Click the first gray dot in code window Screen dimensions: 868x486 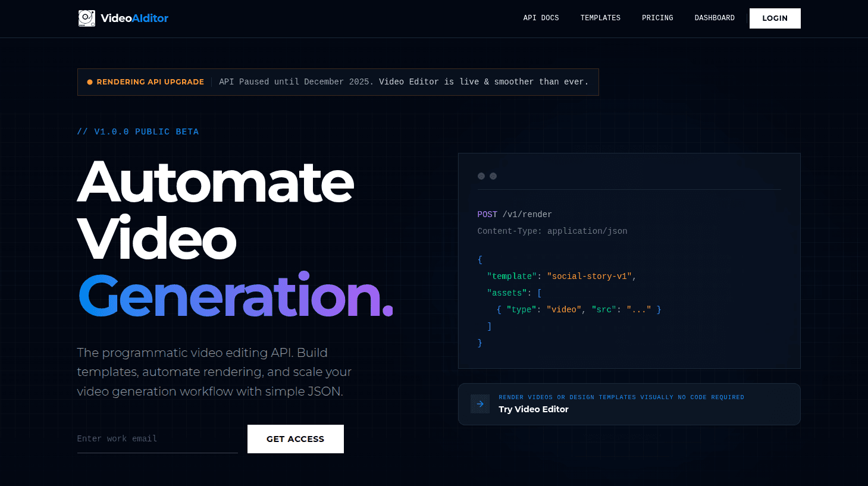tap(481, 176)
